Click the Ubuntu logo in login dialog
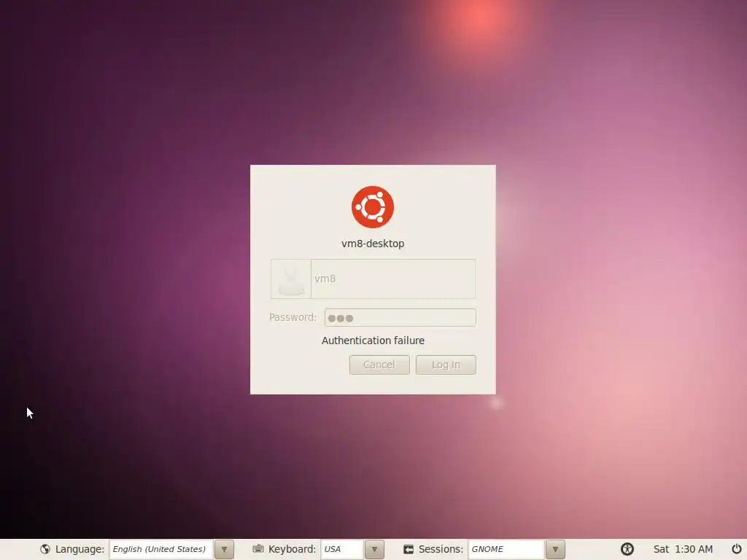 coord(373,207)
